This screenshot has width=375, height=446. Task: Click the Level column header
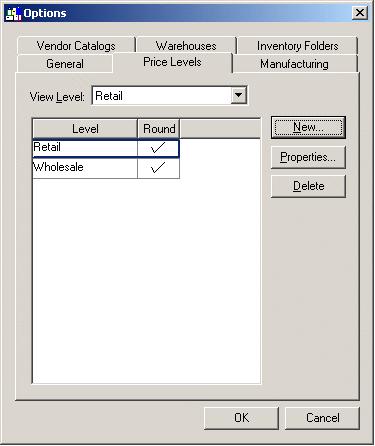coord(85,129)
